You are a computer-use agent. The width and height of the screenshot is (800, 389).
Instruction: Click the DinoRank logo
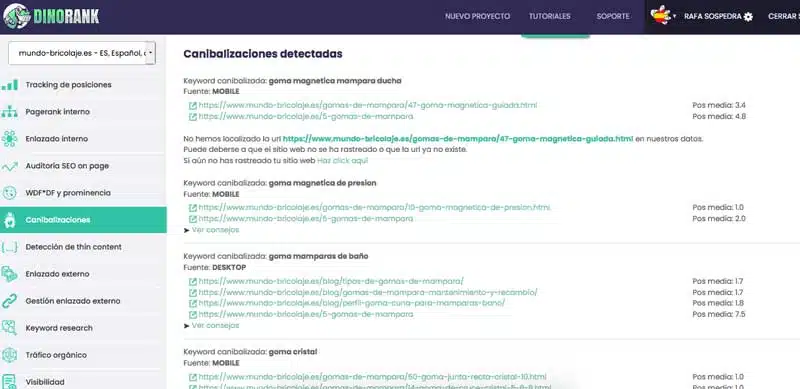pyautogui.click(x=51, y=16)
